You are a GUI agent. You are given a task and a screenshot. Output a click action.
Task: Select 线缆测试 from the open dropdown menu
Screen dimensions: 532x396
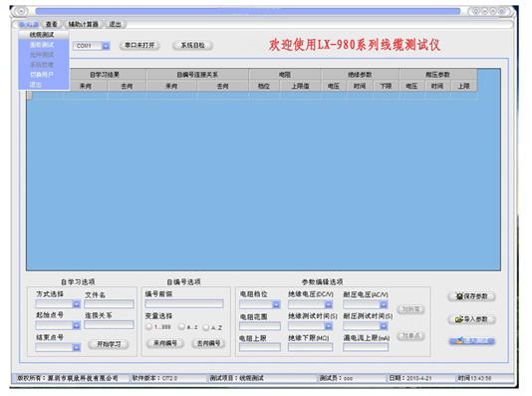[44, 35]
